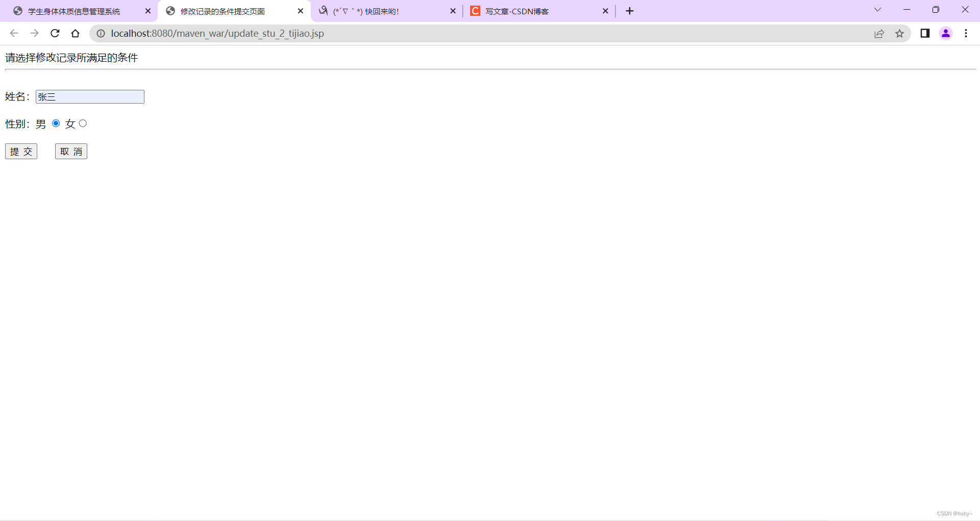Go forward to next page
Image resolution: width=980 pixels, height=521 pixels.
click(34, 33)
